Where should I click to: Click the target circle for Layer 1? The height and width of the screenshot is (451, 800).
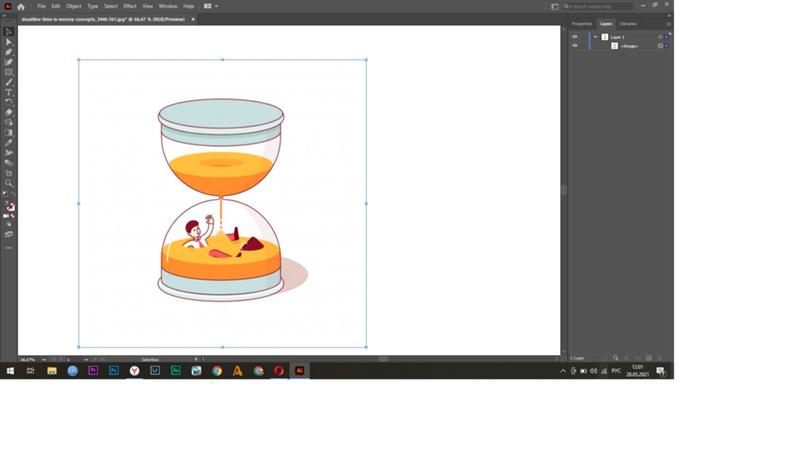click(660, 37)
